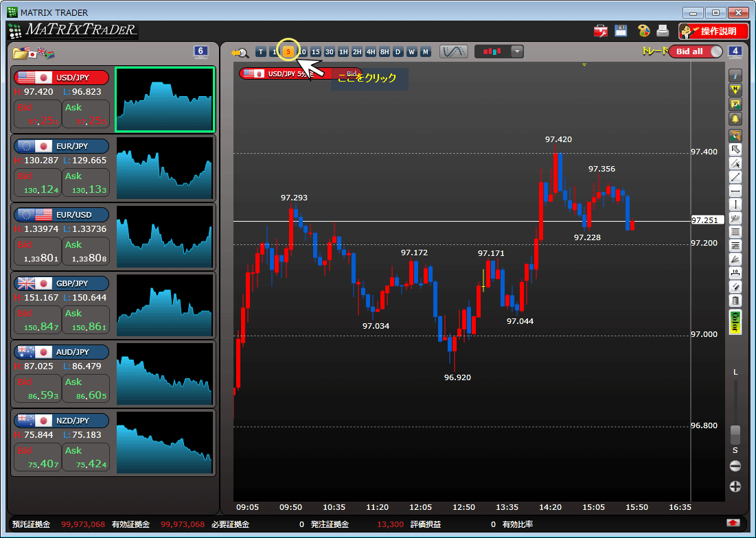
Task: Select the vertical line tool
Action: (x=735, y=204)
